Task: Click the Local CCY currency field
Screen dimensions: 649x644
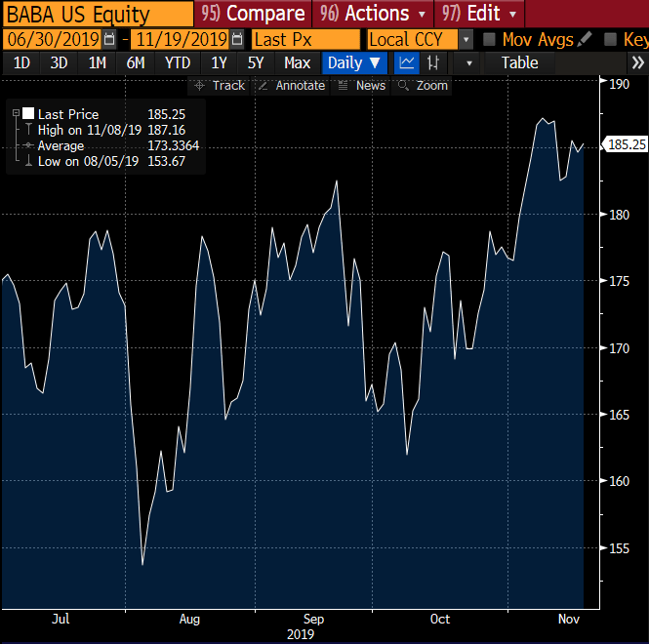Action: click(x=413, y=40)
